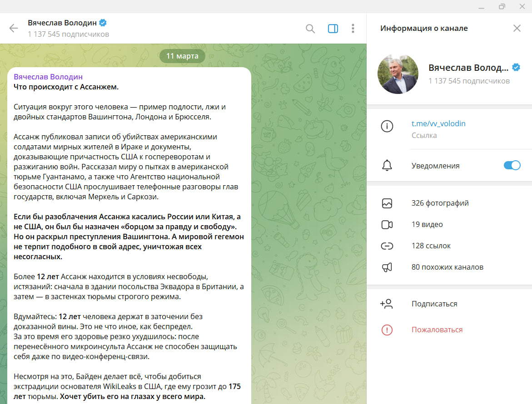This screenshot has height=404, width=532.
Task: Click the megaphone similar channels icon
Action: pyautogui.click(x=387, y=267)
